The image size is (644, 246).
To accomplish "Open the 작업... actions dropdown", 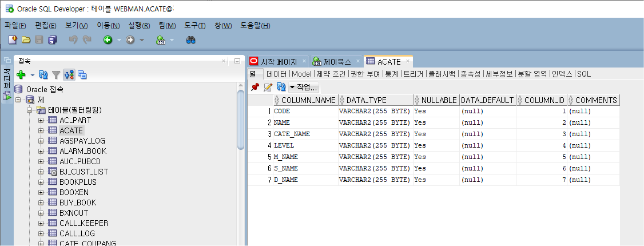I will tap(304, 87).
